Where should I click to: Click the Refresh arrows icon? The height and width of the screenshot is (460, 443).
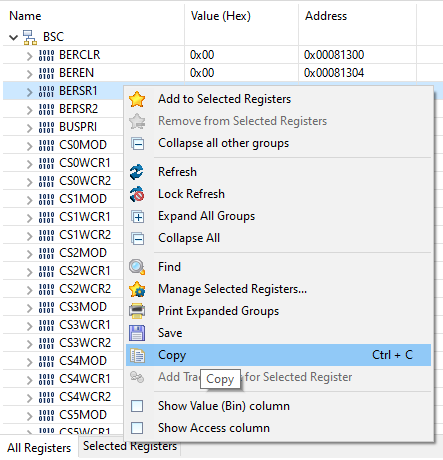coord(137,172)
